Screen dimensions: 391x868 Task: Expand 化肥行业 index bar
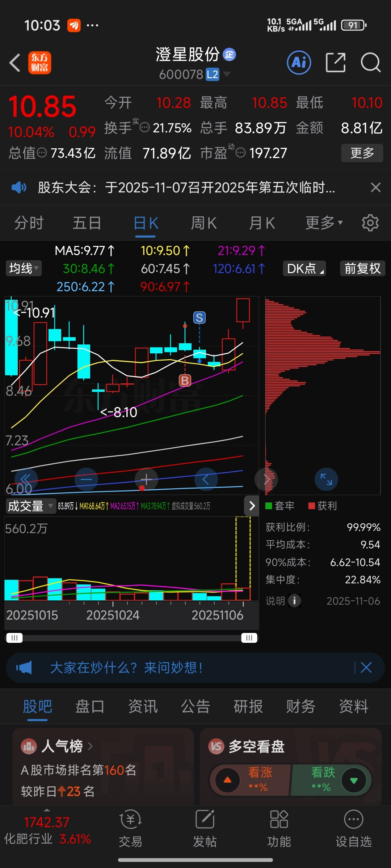tap(47, 830)
